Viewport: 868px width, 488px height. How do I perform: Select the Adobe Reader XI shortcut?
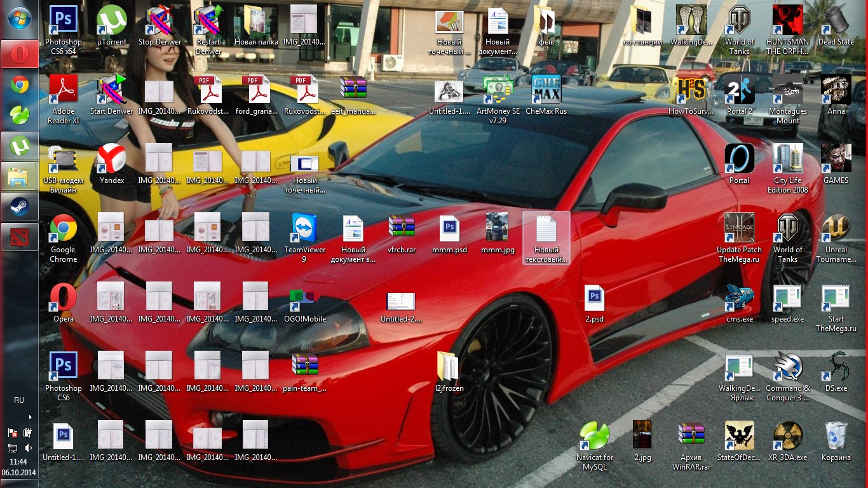(63, 98)
